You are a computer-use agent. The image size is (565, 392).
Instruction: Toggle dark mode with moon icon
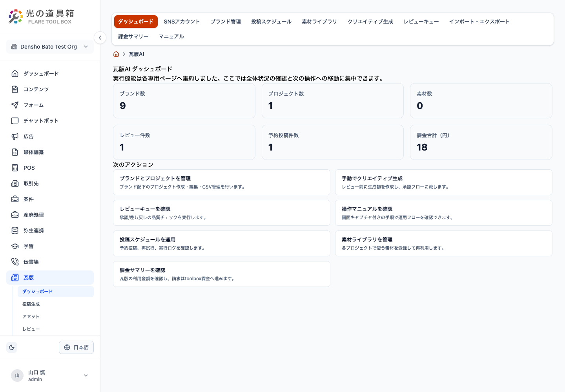(x=12, y=347)
